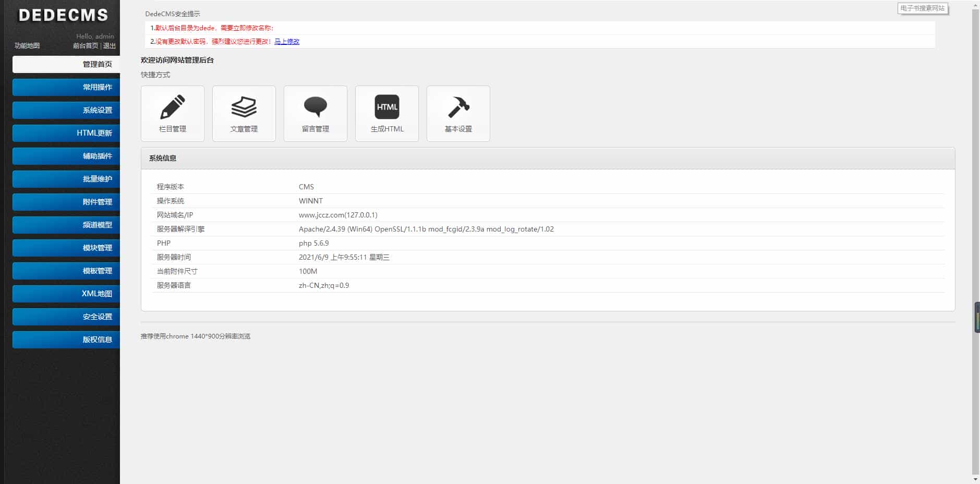
Task: Open the 批量维护 menu
Action: click(66, 179)
